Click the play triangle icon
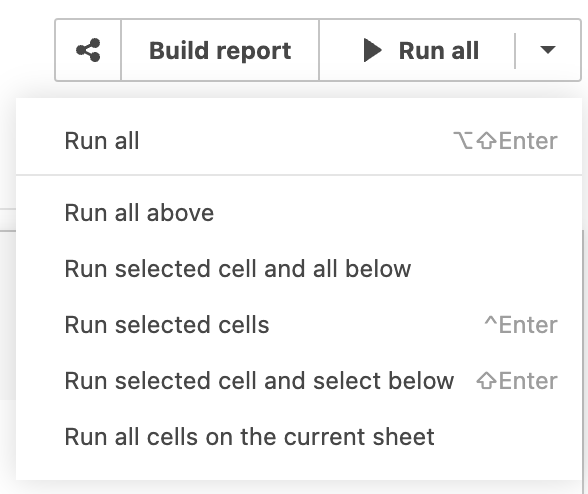Image resolution: width=588 pixels, height=494 pixels. (x=372, y=50)
